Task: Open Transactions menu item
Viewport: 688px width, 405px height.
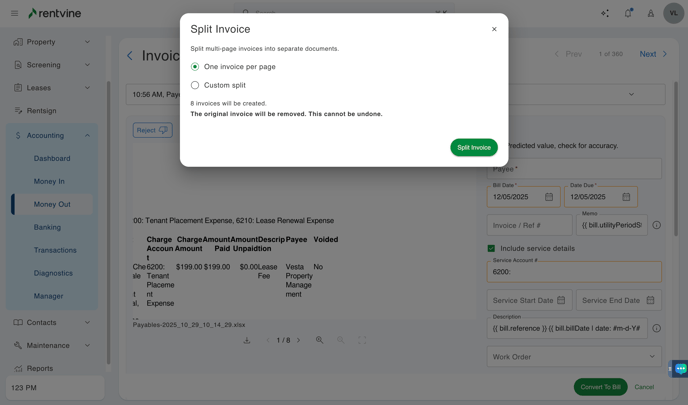Action: (55, 250)
